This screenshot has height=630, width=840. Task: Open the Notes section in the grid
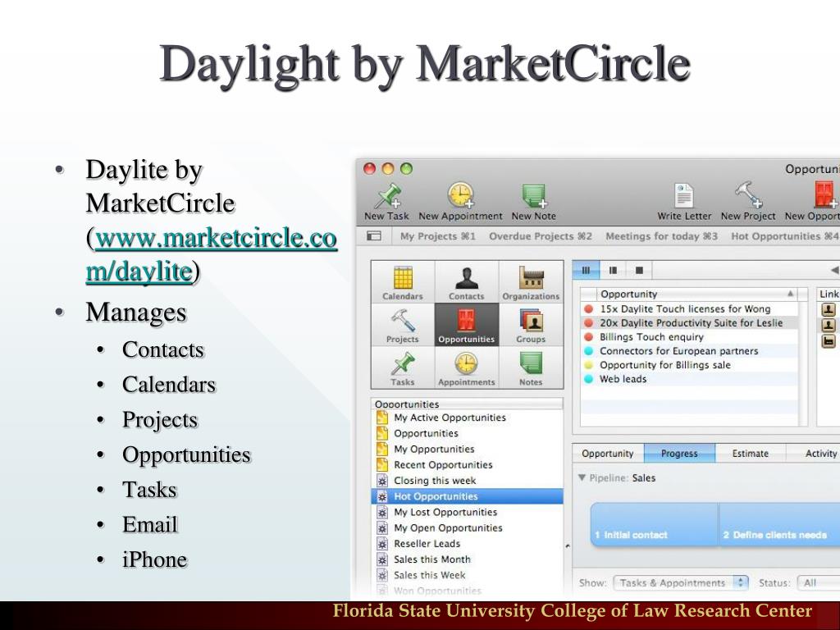click(531, 368)
